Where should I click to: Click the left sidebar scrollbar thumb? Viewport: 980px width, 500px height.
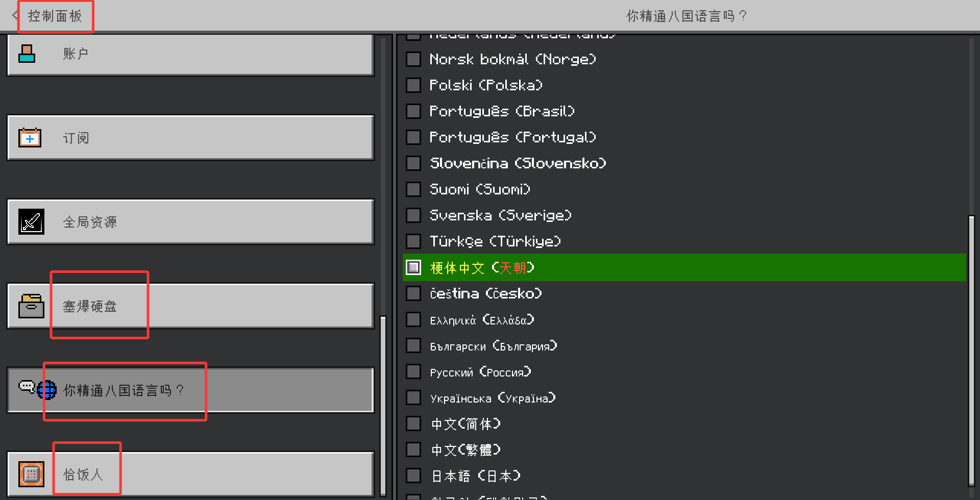(x=383, y=406)
